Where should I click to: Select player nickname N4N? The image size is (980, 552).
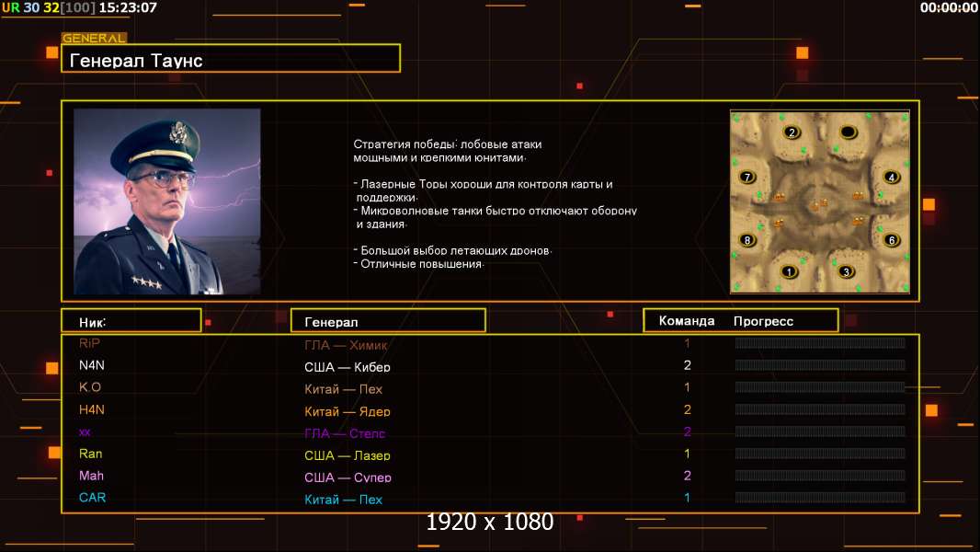pyautogui.click(x=92, y=365)
